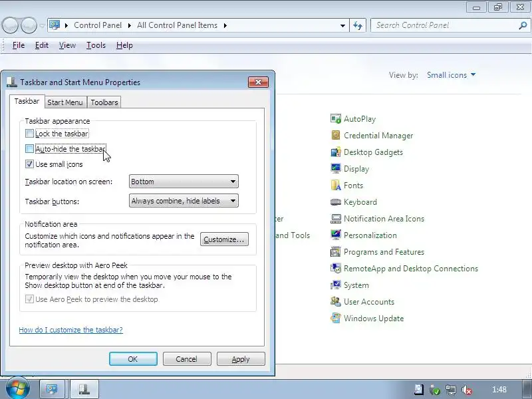Switch to the Start Menu tab
The width and height of the screenshot is (532, 399).
pyautogui.click(x=65, y=102)
